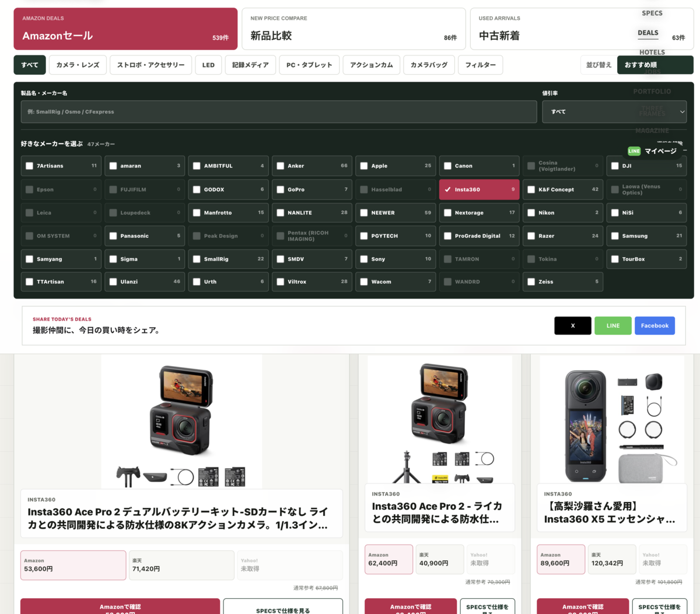Check the AMBITFUL maker checkbox
The image size is (700, 614).
click(x=197, y=166)
